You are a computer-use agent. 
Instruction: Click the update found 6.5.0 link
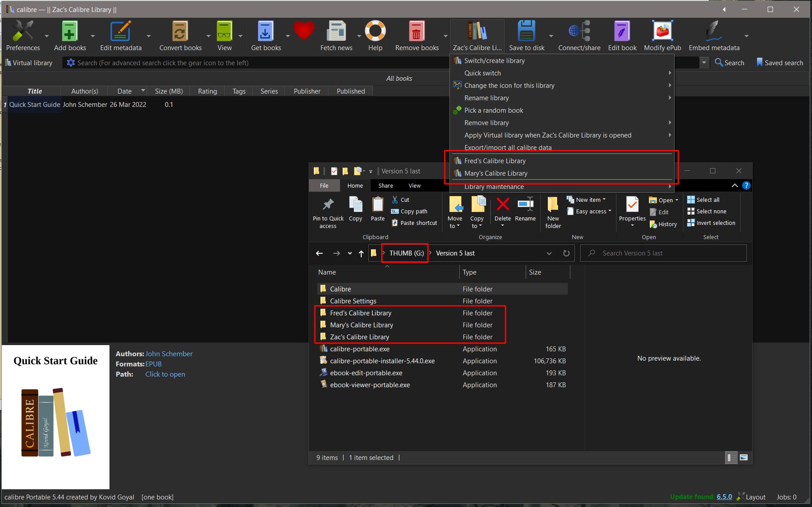pyautogui.click(x=724, y=497)
